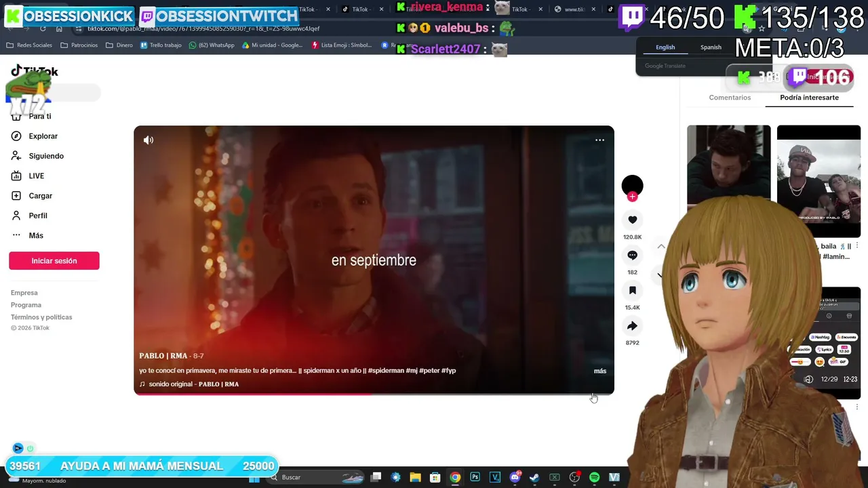The width and height of the screenshot is (868, 488).
Task: Open the Programa footer link
Action: 26,305
